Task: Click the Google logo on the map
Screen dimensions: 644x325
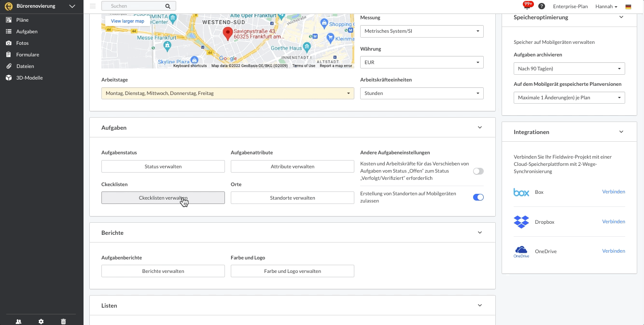Action: click(x=228, y=59)
